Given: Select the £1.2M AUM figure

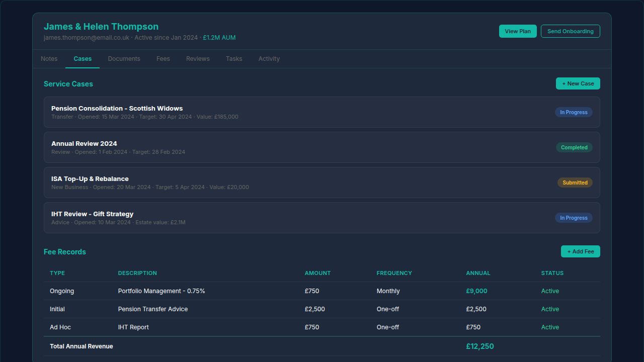Looking at the screenshot, I should pyautogui.click(x=219, y=37).
